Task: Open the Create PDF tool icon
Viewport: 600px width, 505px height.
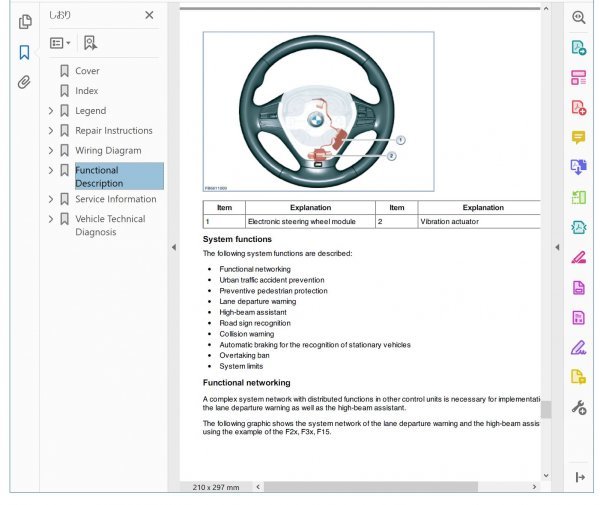Action: point(579,108)
